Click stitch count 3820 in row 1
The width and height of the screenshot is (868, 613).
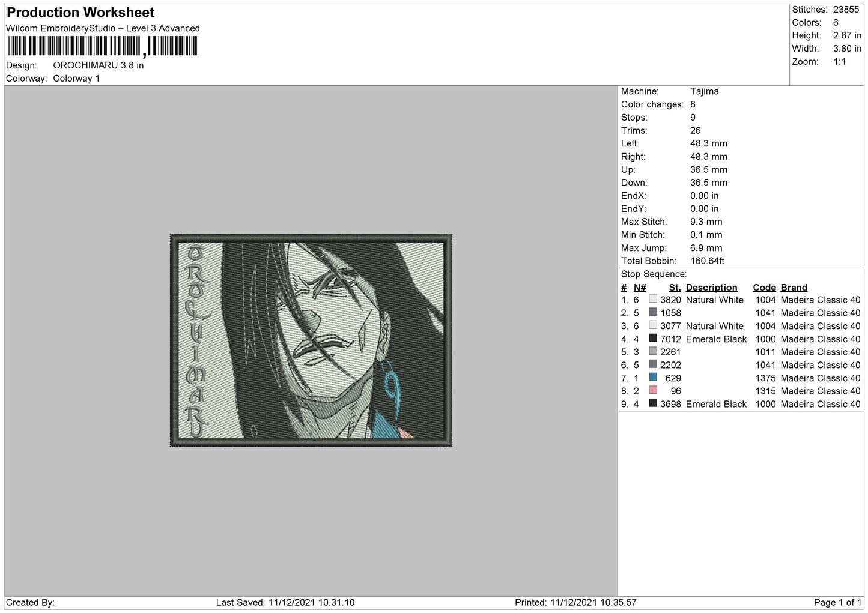coord(670,300)
